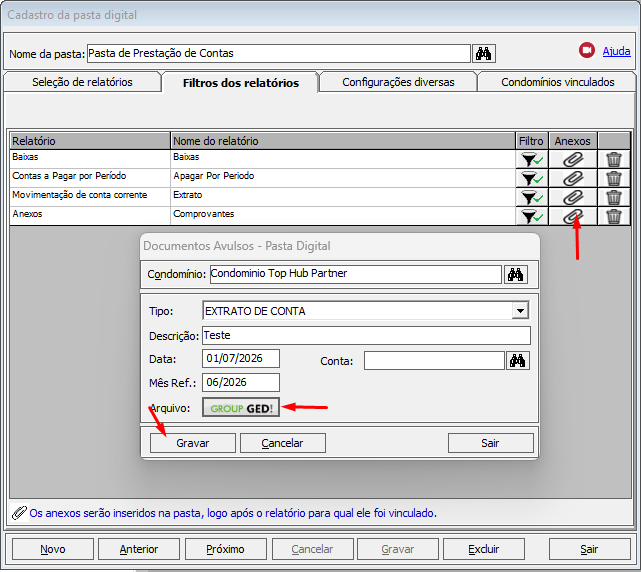Switch to the Configurações diversas tab
The height and width of the screenshot is (572, 641).
398,82
